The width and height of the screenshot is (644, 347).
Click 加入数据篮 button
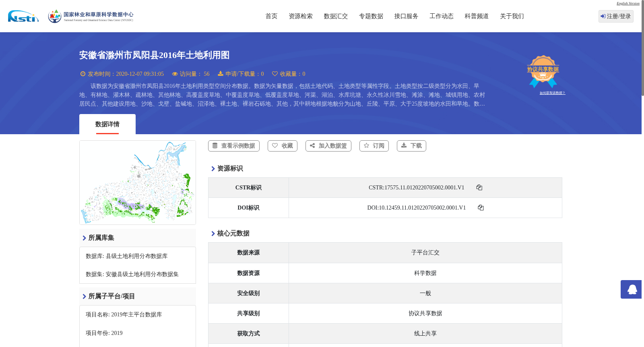click(328, 146)
